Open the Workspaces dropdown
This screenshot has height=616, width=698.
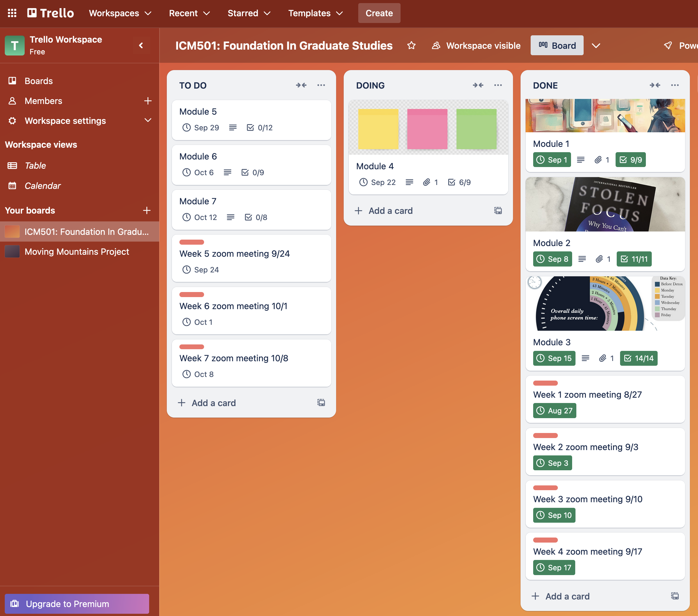pos(120,13)
